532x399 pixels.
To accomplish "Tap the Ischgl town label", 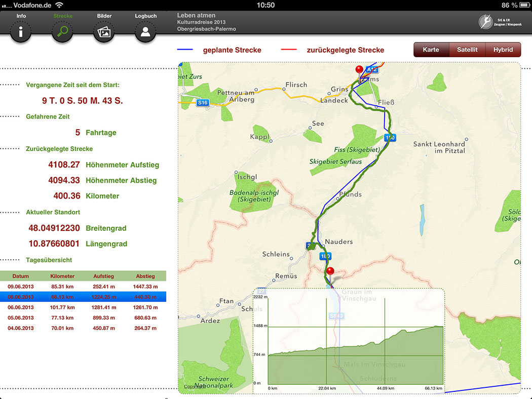I will (247, 177).
